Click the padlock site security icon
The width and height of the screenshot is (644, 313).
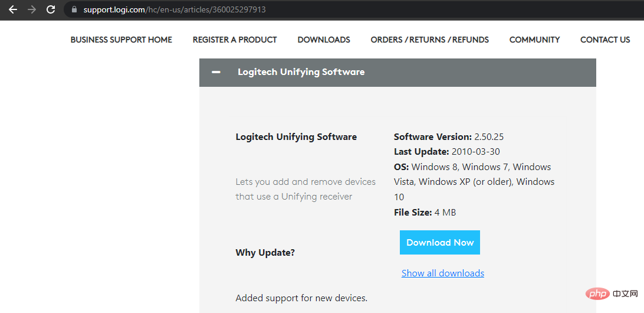tap(74, 9)
